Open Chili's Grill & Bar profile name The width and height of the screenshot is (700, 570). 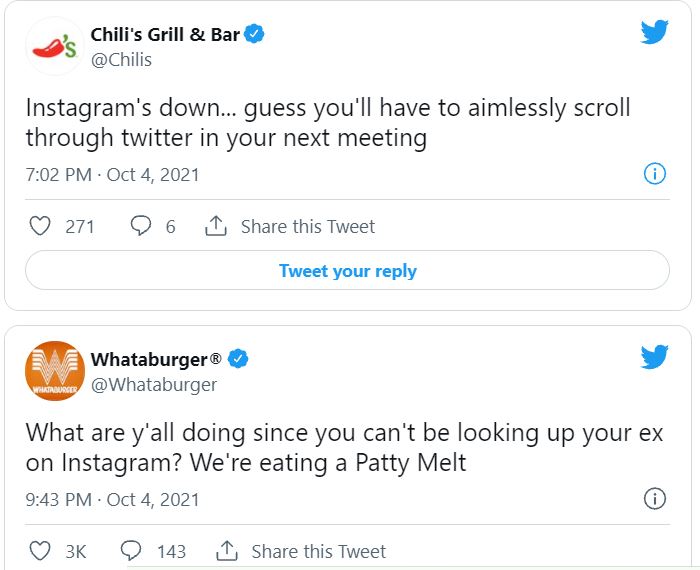pos(165,35)
